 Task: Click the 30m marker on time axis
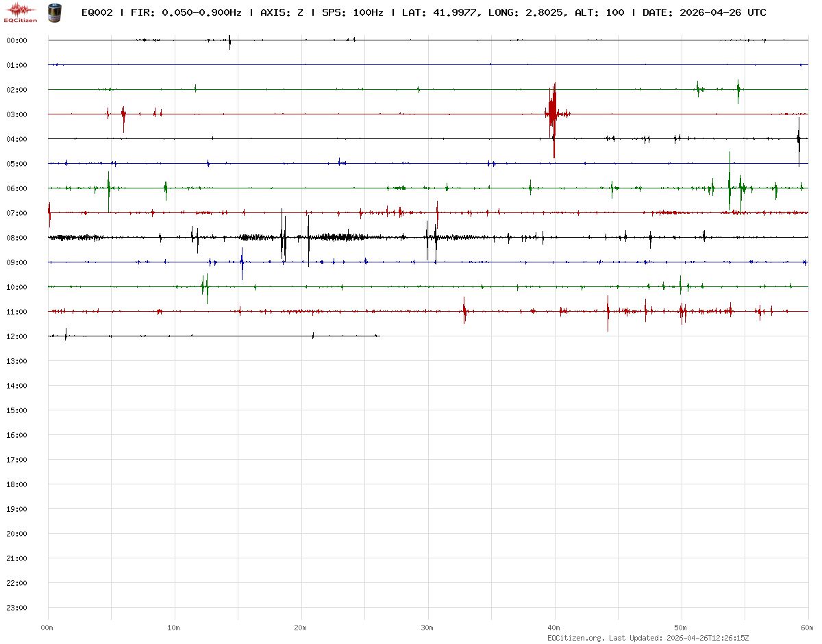[427, 628]
